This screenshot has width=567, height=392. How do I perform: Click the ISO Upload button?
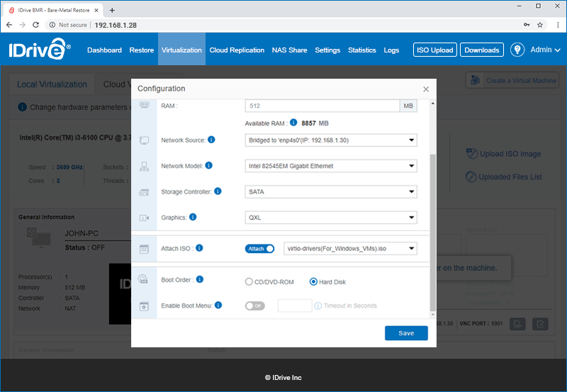coord(435,50)
